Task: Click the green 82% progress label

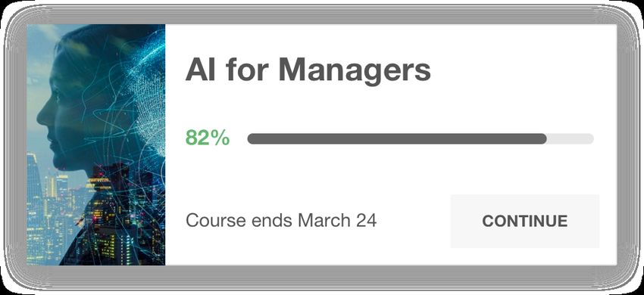Action: pos(208,138)
